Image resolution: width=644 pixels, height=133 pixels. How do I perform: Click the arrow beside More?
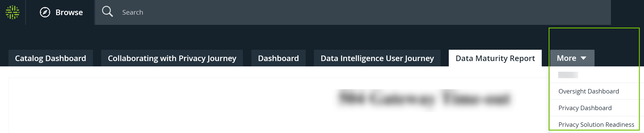[583, 58]
